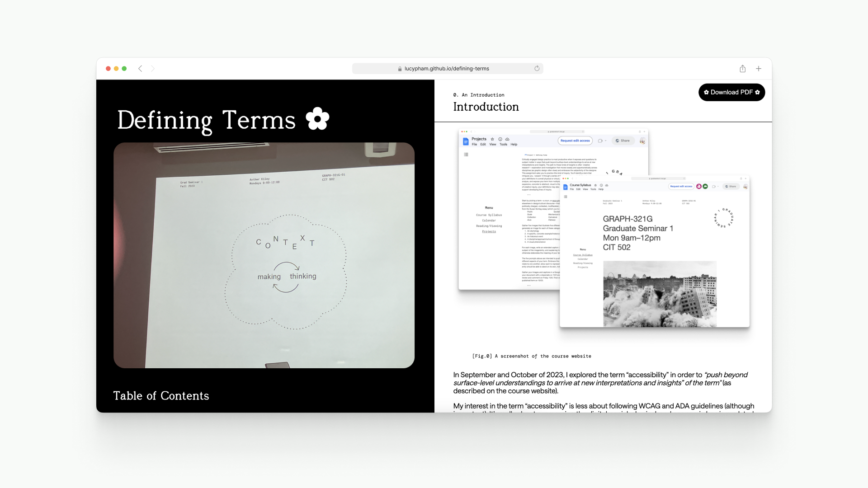Viewport: 868px width, 488px height.
Task: Click the browser forward arrow
Action: pyautogui.click(x=153, y=69)
